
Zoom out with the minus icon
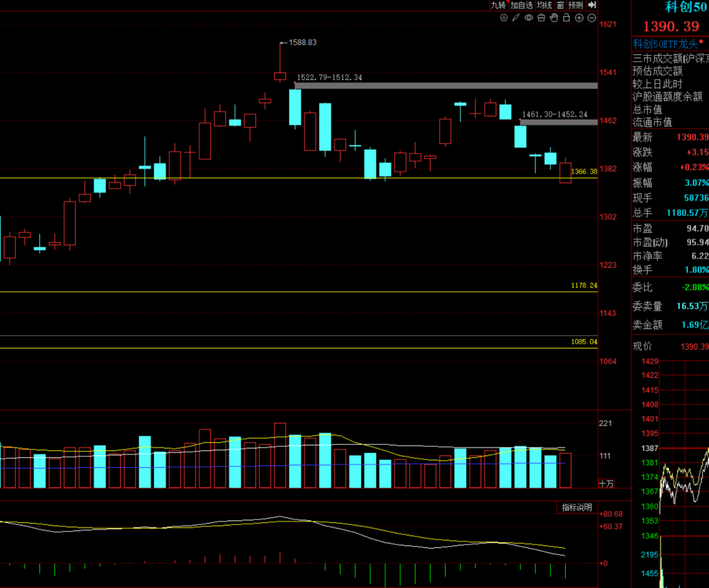[591, 18]
